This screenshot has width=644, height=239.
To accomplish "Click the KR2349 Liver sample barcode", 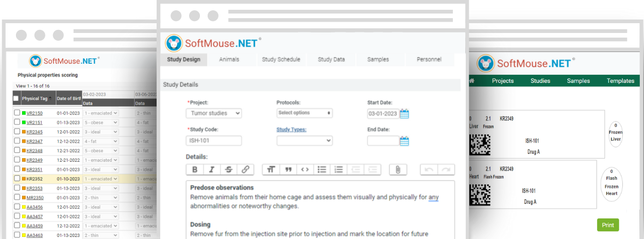I will tap(480, 145).
